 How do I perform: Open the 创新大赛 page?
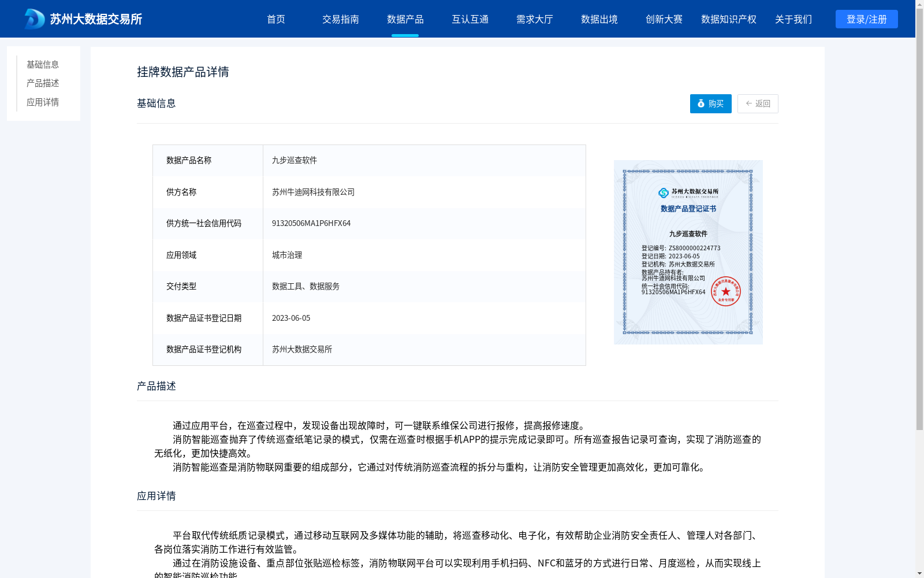click(x=664, y=19)
